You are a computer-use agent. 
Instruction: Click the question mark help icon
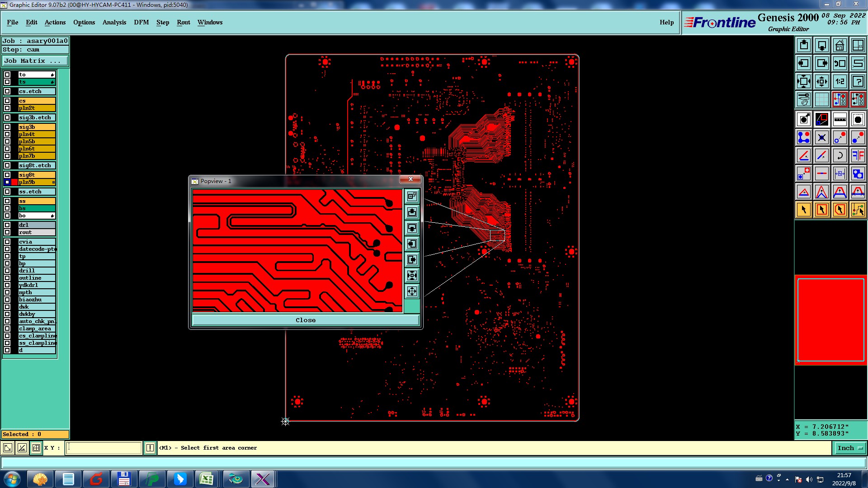click(858, 81)
